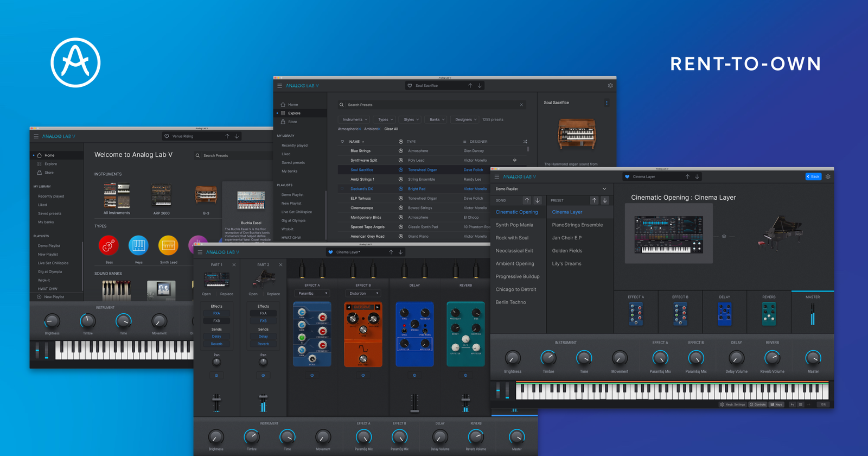Expand the Designers filter dropdown
868x456 pixels.
[466, 119]
